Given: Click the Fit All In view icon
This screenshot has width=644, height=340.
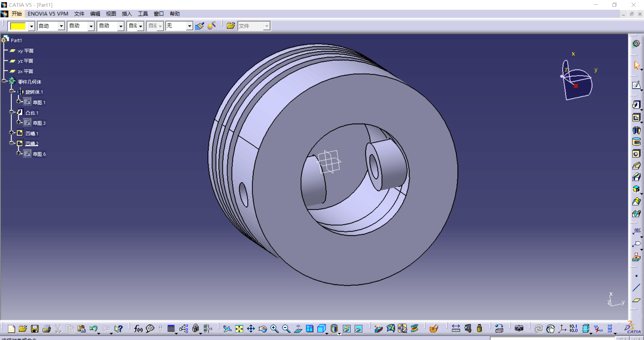Looking at the screenshot, I should (x=239, y=329).
